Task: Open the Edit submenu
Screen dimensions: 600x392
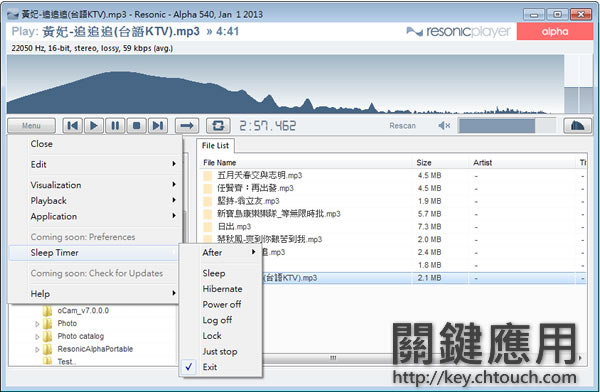Action: pyautogui.click(x=94, y=164)
